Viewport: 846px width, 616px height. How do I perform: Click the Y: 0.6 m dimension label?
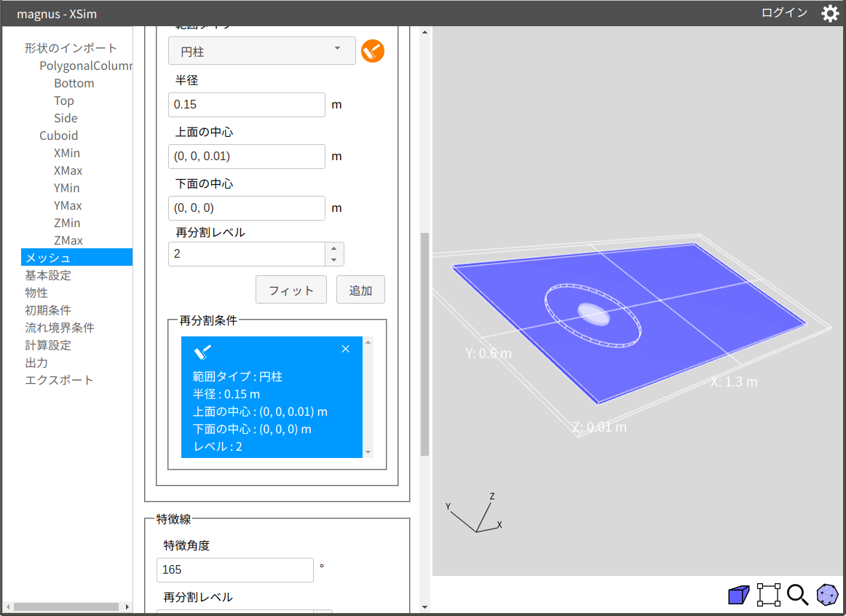click(x=489, y=353)
